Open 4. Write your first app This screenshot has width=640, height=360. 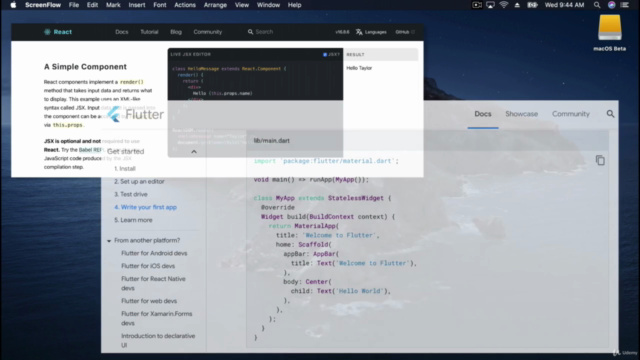point(145,207)
